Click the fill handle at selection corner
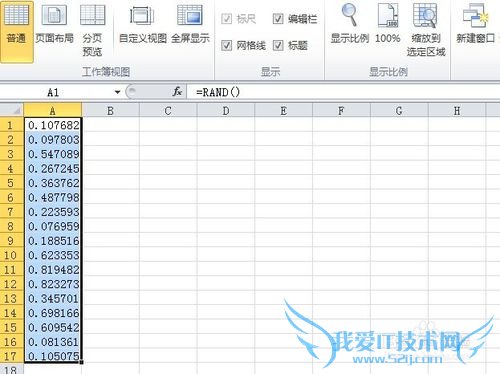This screenshot has height=374, width=500. [82, 362]
